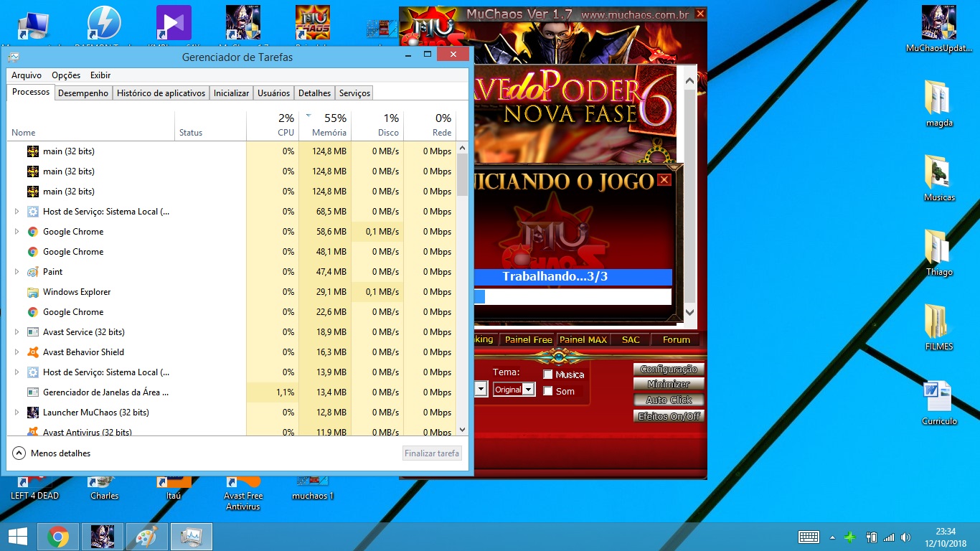This screenshot has height=551, width=980.
Task: Open the magda folder on desktop
Action: 939,103
